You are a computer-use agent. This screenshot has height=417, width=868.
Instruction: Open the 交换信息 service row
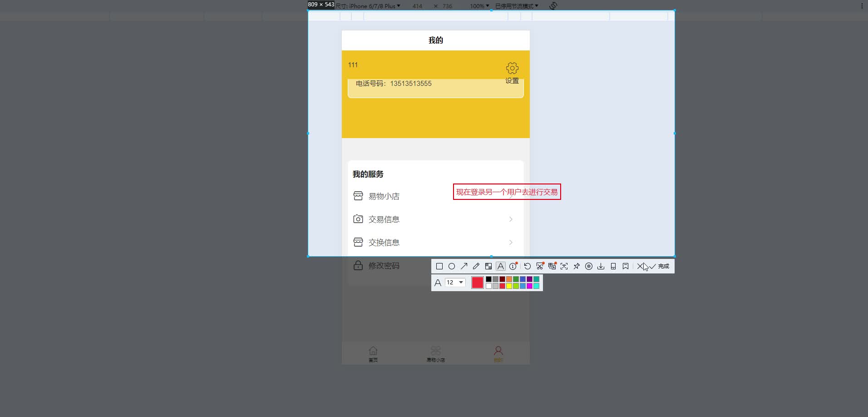click(x=435, y=243)
